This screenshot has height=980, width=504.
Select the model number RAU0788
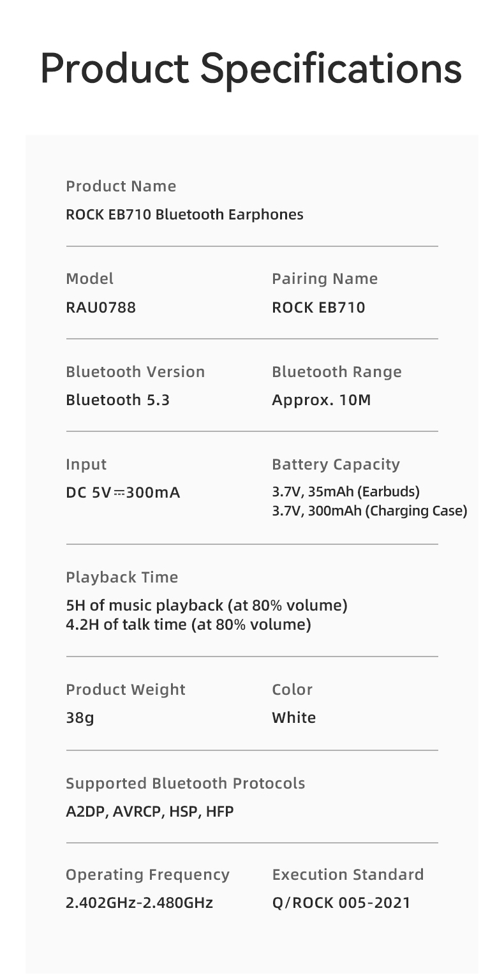[x=101, y=308]
